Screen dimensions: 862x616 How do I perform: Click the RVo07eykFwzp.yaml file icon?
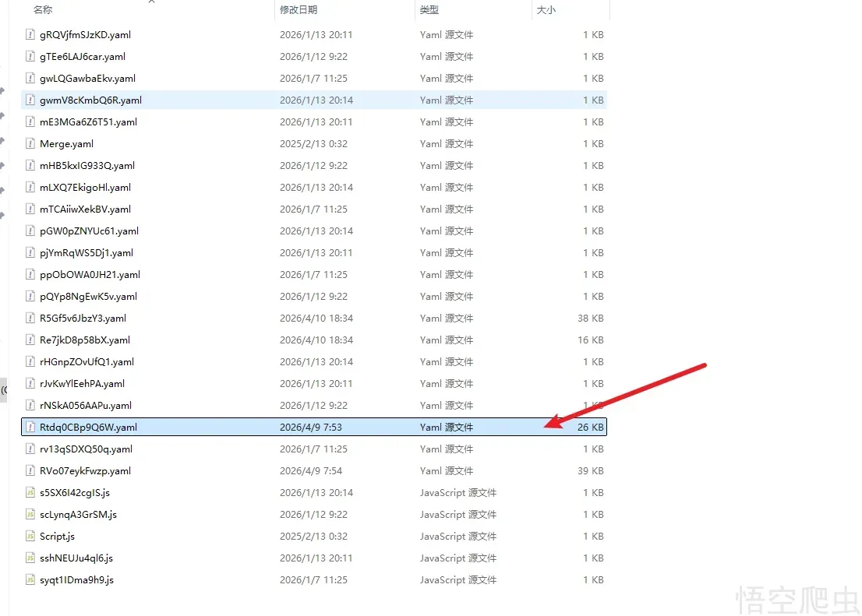pyautogui.click(x=31, y=470)
